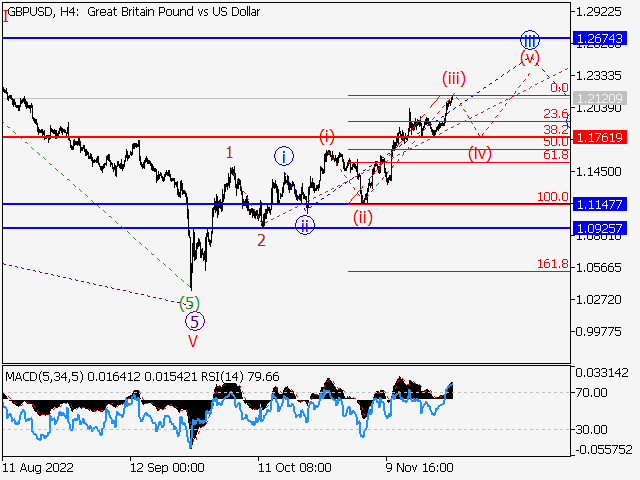The height and width of the screenshot is (480, 640).
Task: Click the red wave label (v)
Action: [530, 57]
